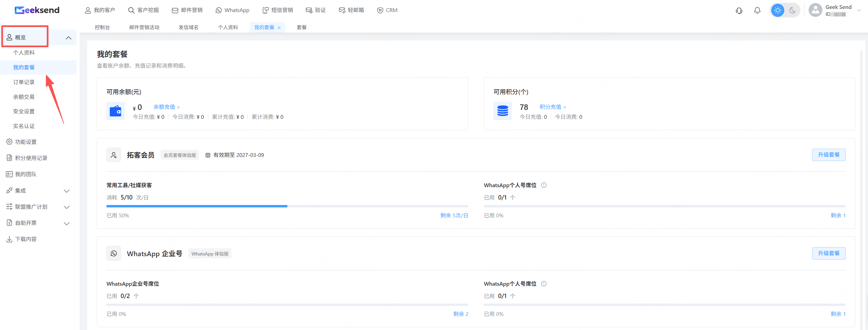Click 升级套餐 in the 拓客会员 card

tap(829, 155)
